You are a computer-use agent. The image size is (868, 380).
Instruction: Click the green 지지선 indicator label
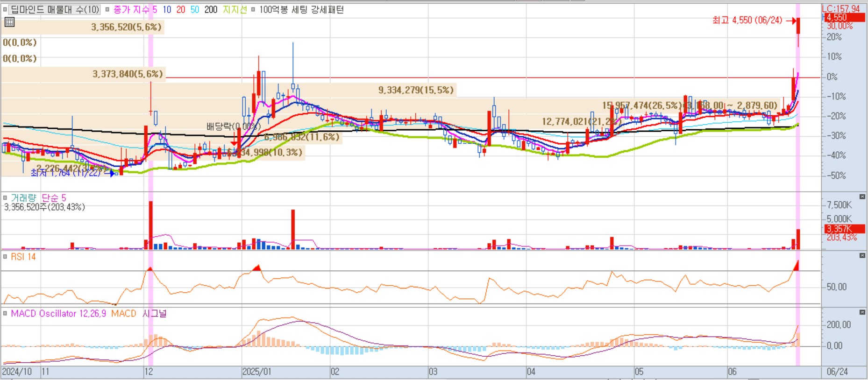pyautogui.click(x=235, y=9)
